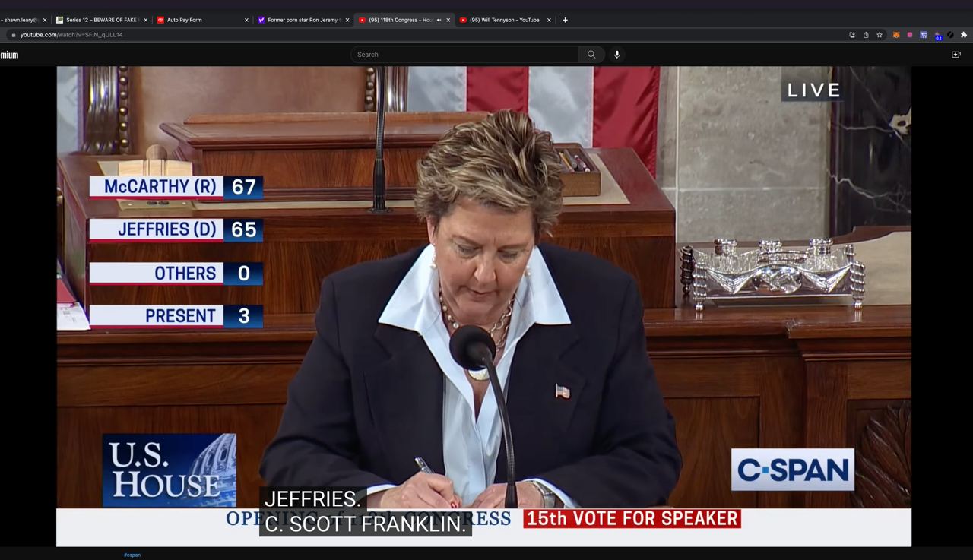Open the YouTube Create video icon
This screenshot has width=973, height=560.
pyautogui.click(x=956, y=55)
